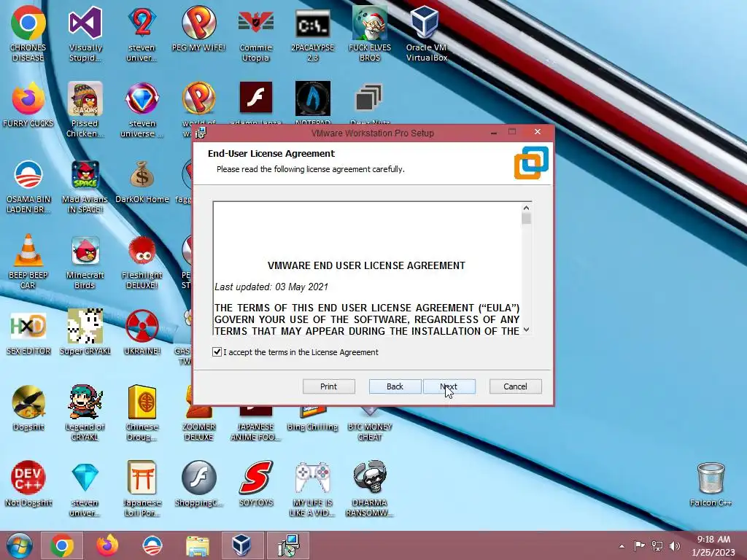Open the Action Center flag icon
The height and width of the screenshot is (560, 747).
[x=639, y=545]
